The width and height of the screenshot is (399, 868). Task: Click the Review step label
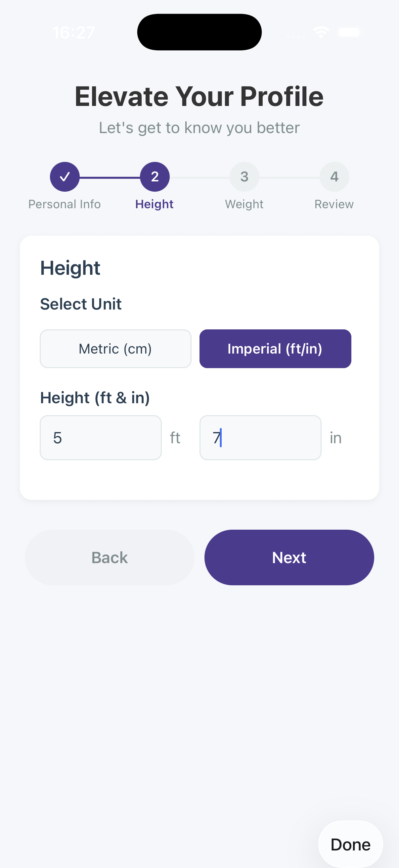tap(334, 204)
